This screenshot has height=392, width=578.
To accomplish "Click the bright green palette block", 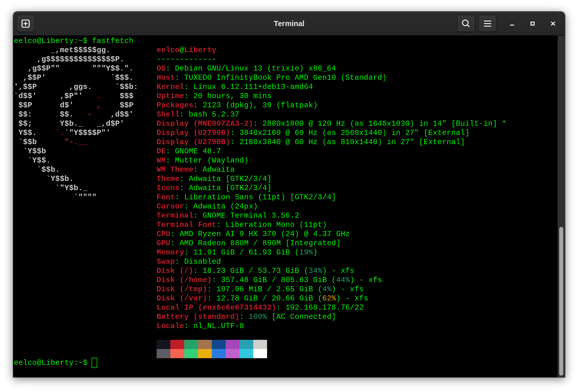I will pyautogui.click(x=191, y=353).
